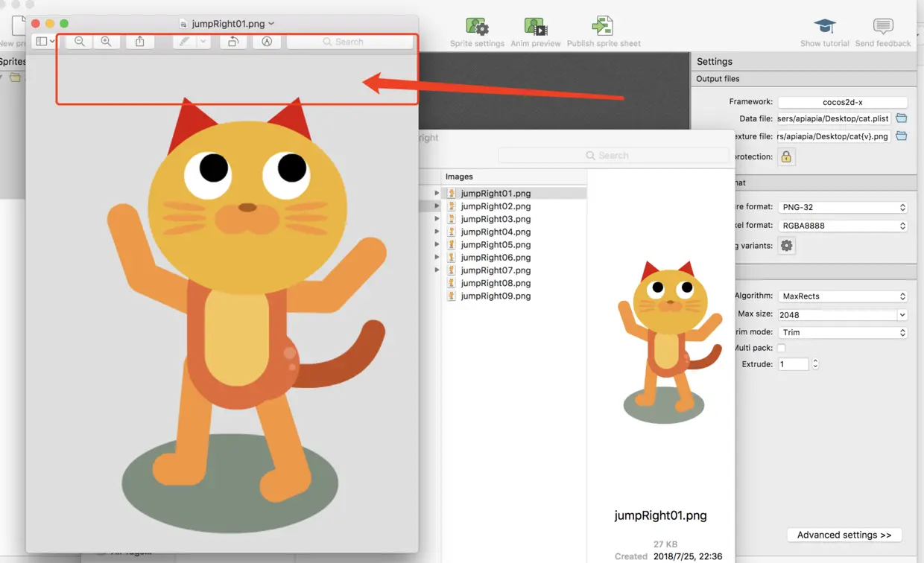Expand the disclosure triangle beside jumpRight05.png
The width and height of the screenshot is (924, 563).
[437, 244]
